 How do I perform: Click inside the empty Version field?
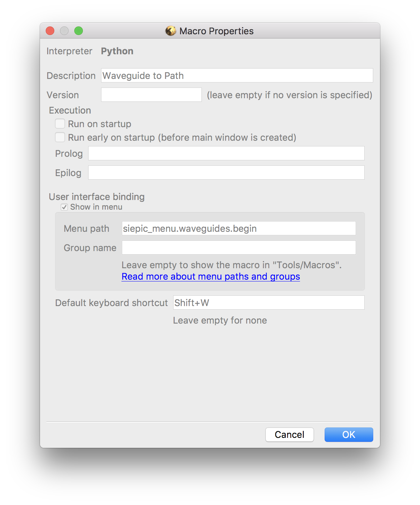[151, 95]
